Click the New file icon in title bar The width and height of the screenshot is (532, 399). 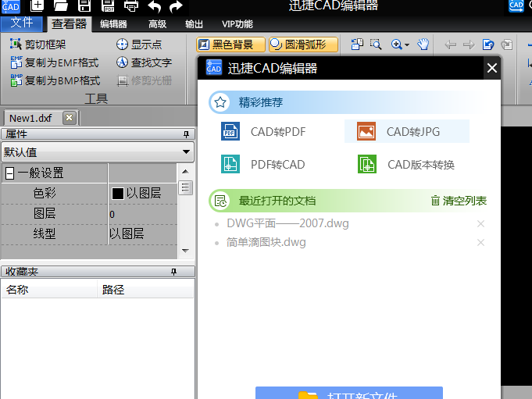37,5
